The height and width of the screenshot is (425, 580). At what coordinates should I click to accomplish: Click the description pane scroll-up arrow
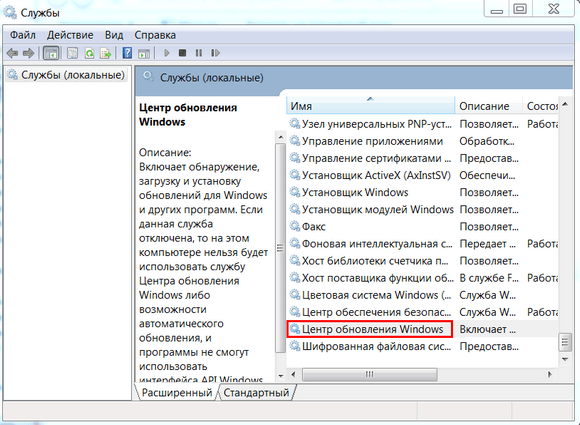(x=281, y=137)
